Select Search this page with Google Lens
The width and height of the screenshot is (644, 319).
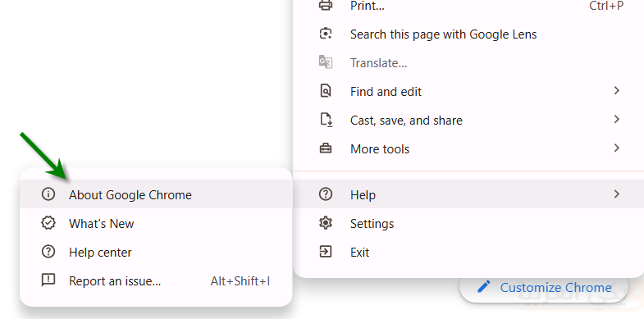coord(468,34)
